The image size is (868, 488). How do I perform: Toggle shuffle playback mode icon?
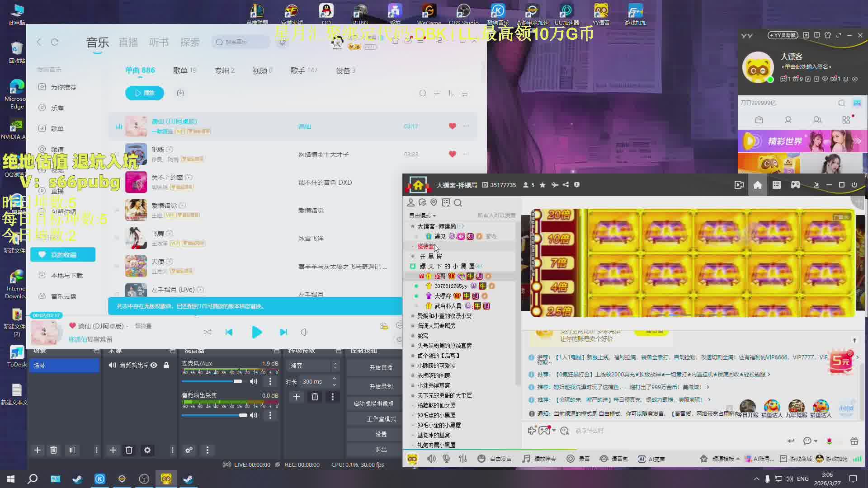208,332
